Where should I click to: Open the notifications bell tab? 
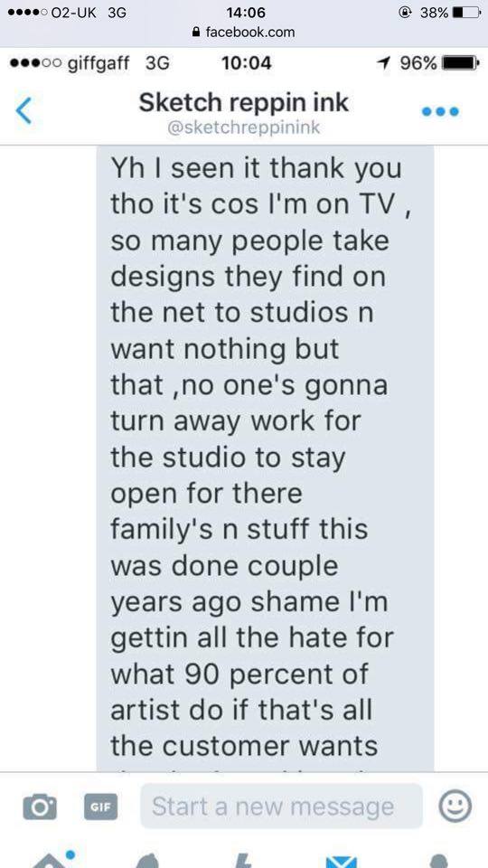coord(147,860)
